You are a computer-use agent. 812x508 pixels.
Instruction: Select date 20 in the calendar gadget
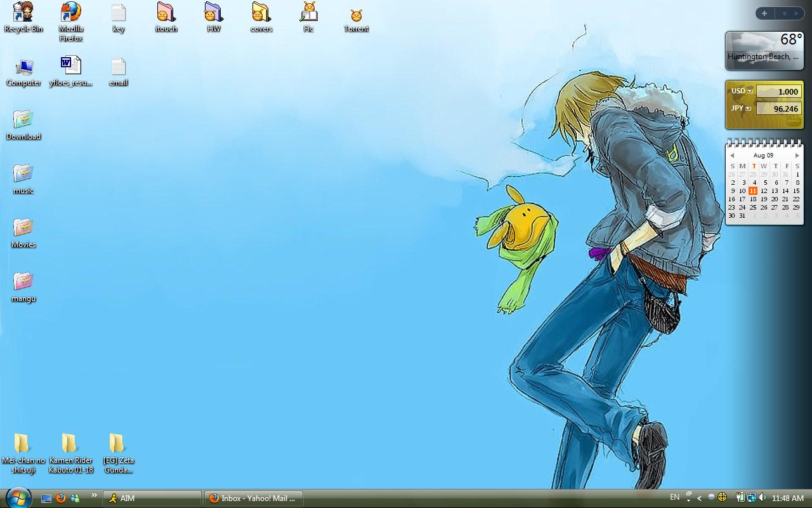click(775, 199)
